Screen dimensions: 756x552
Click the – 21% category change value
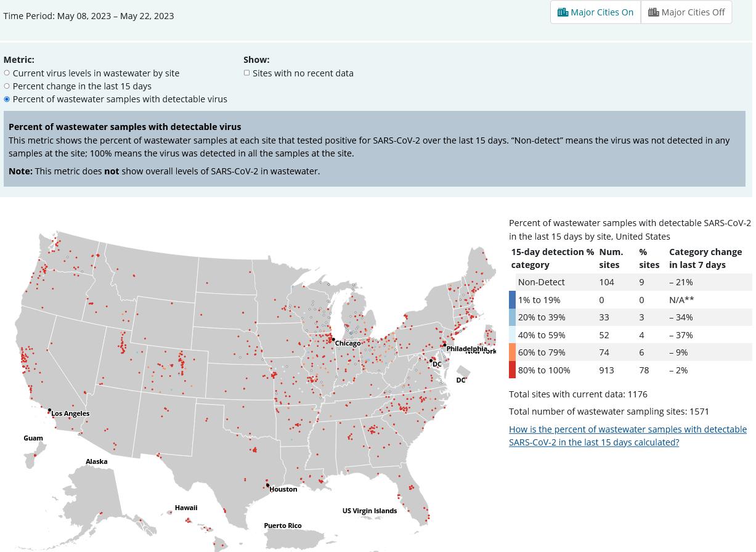681,282
